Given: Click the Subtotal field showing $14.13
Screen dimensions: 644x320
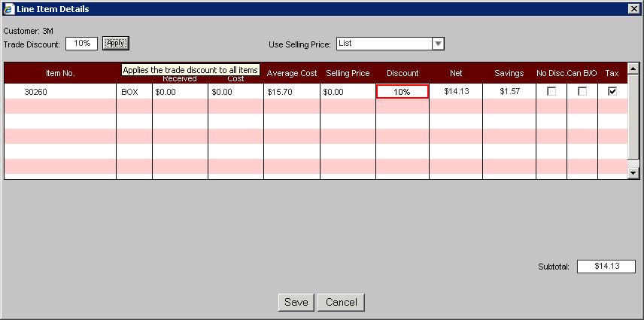Looking at the screenshot, I should coord(606,267).
